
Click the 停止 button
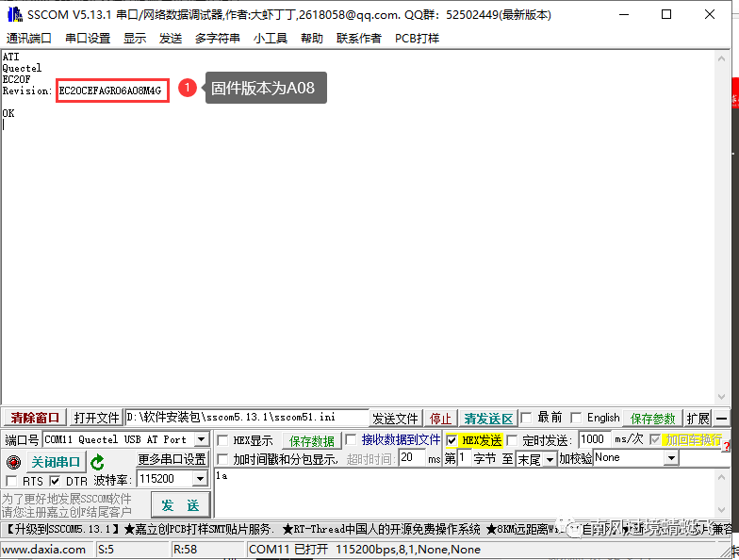tap(441, 419)
